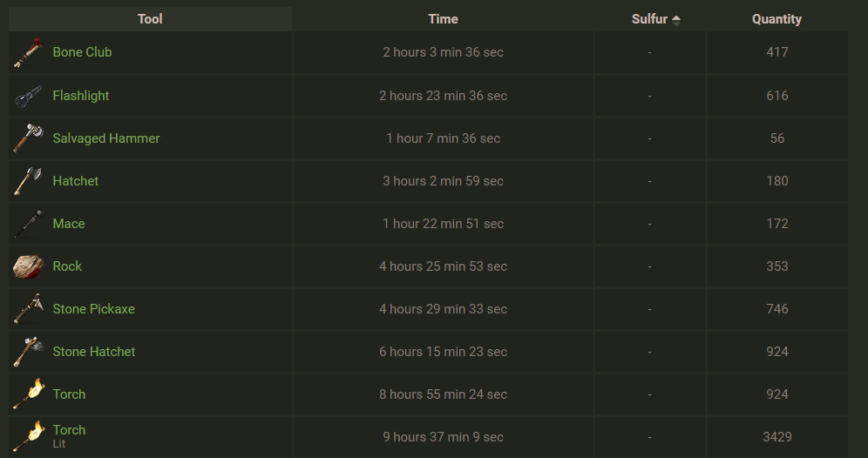The width and height of the screenshot is (868, 458).
Task: Open the Bone Club link
Action: click(82, 52)
